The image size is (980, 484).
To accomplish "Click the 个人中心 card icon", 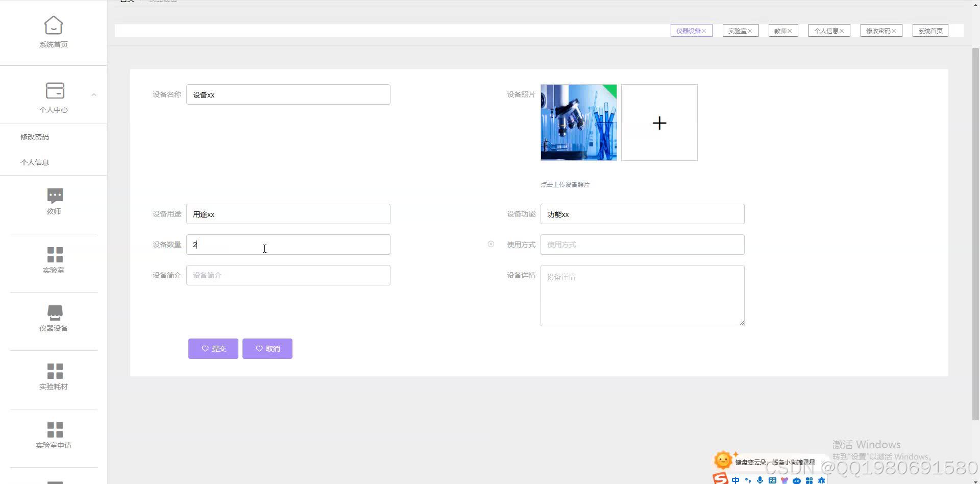I will coord(55,90).
